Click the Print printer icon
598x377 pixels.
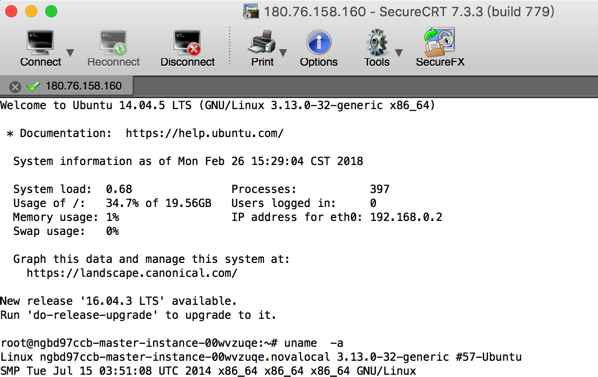(262, 42)
